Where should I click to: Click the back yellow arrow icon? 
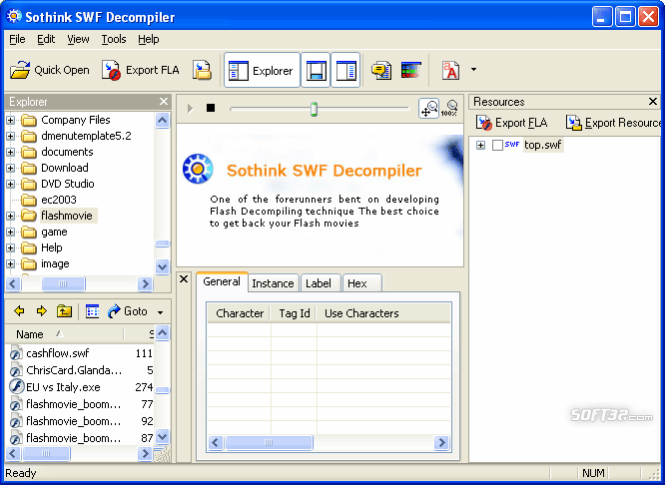click(19, 312)
